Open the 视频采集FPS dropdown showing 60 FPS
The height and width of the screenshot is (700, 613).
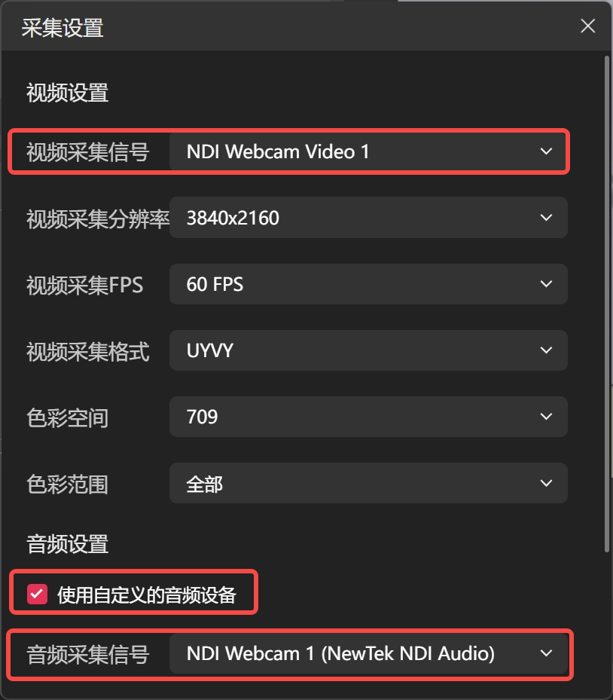point(368,284)
